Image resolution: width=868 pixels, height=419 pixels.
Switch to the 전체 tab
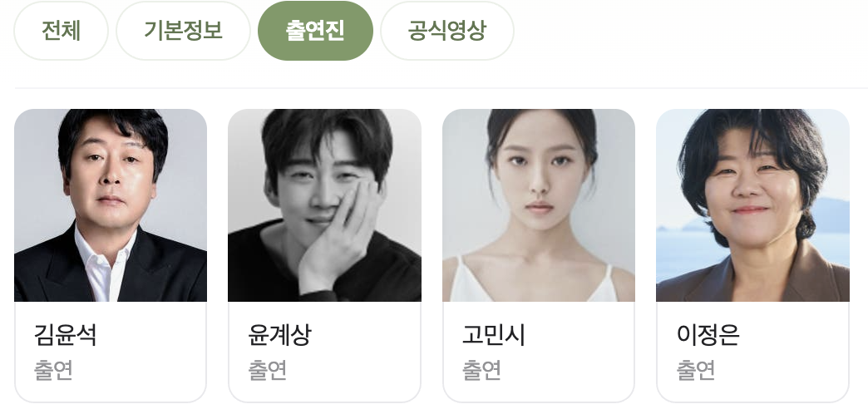[x=61, y=31]
